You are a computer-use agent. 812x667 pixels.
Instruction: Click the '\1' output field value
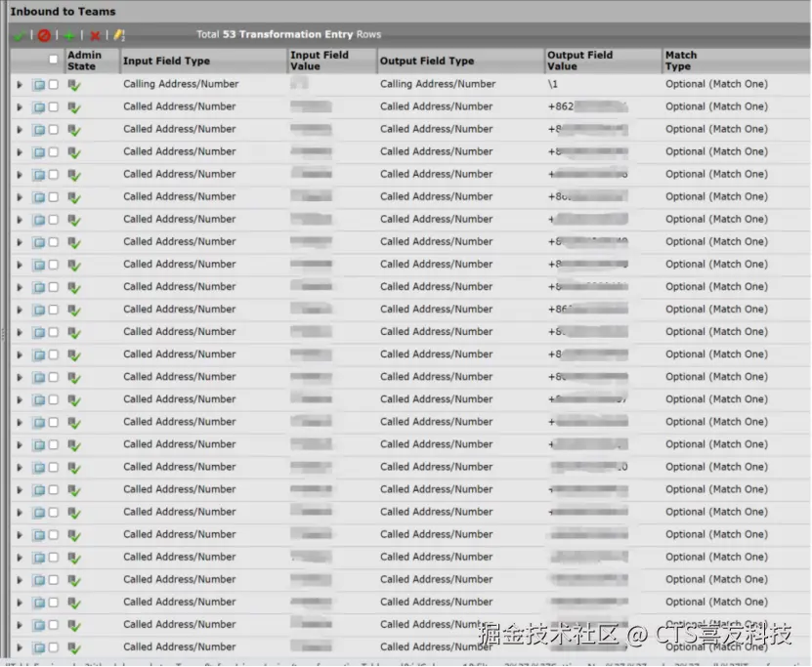coord(552,84)
